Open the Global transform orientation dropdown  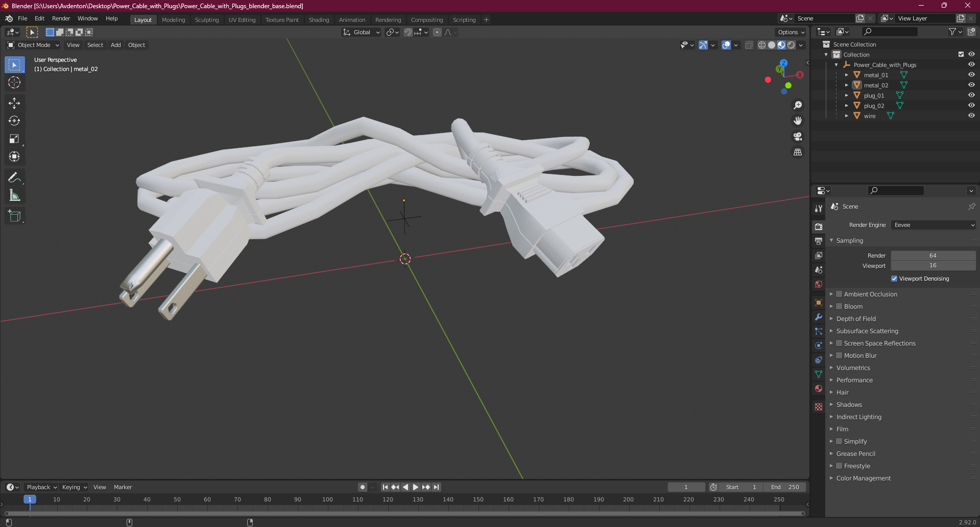pyautogui.click(x=362, y=32)
